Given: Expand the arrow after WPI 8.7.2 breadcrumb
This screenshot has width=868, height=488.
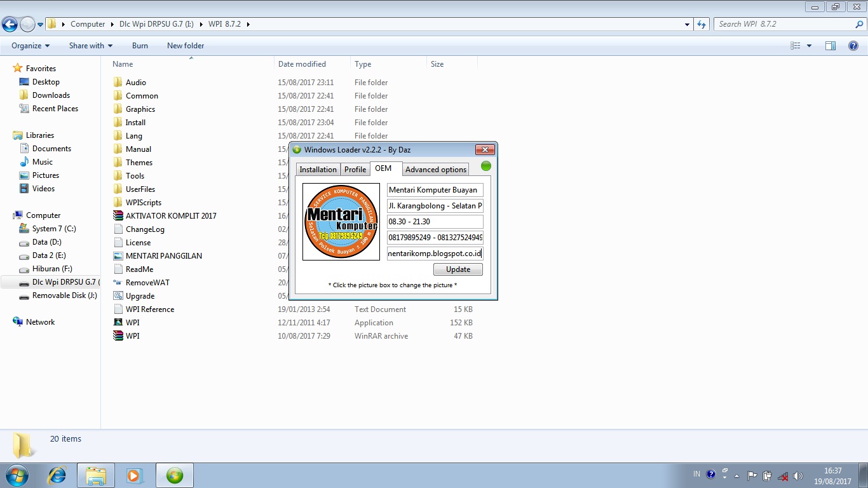Looking at the screenshot, I should [x=248, y=24].
